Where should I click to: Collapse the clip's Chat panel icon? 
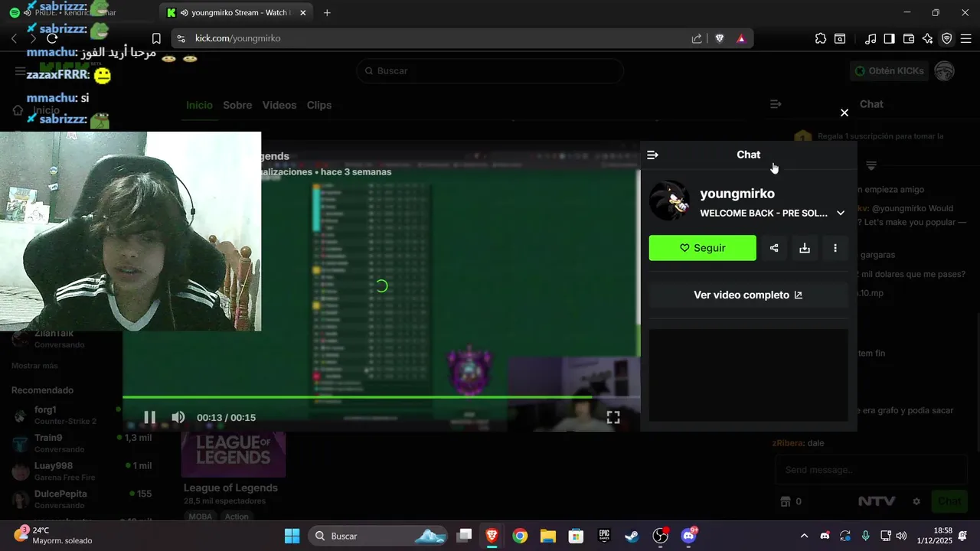coord(652,155)
